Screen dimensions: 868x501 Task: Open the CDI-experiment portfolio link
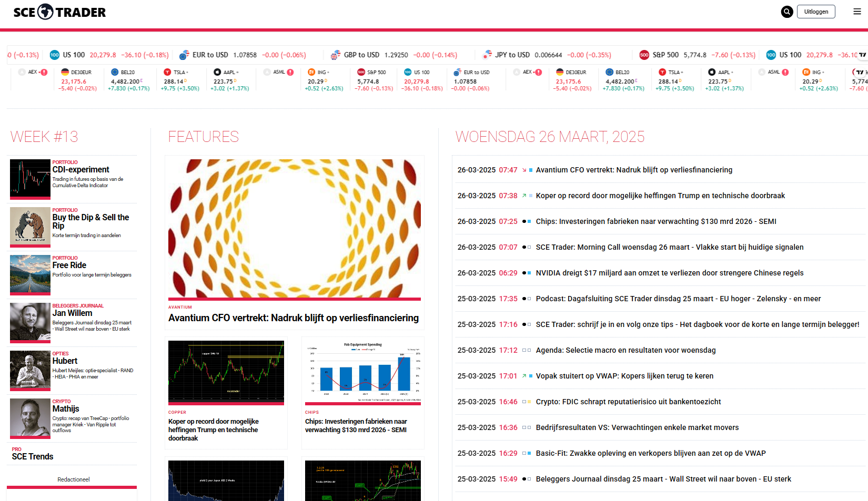point(81,169)
